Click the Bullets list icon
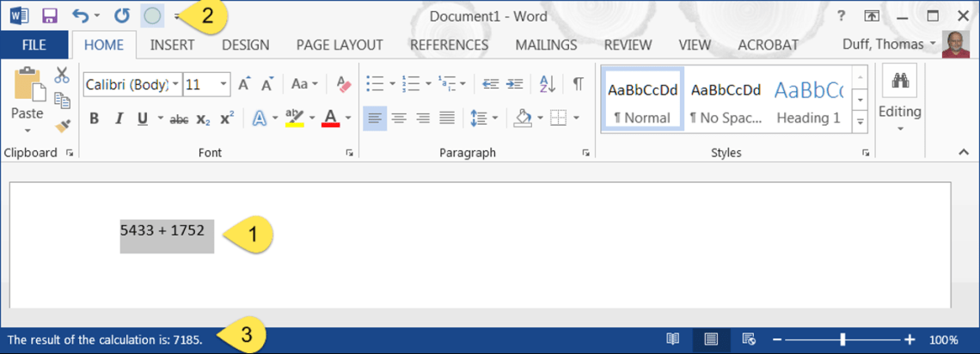The width and height of the screenshot is (980, 354). [375, 83]
